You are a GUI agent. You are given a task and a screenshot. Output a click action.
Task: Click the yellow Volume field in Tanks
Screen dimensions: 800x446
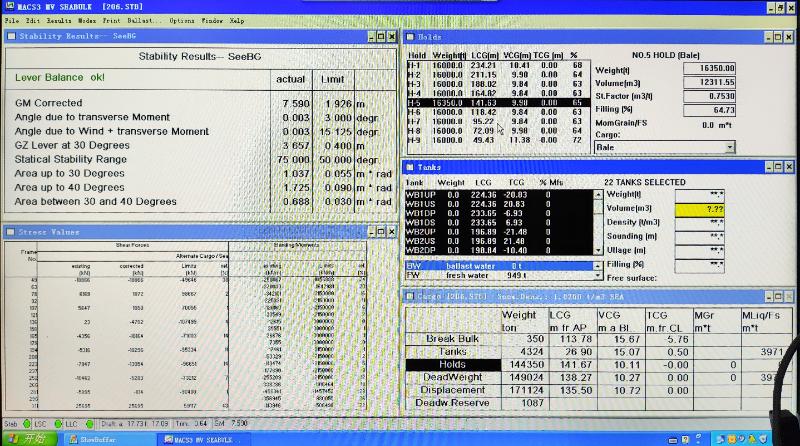click(699, 209)
